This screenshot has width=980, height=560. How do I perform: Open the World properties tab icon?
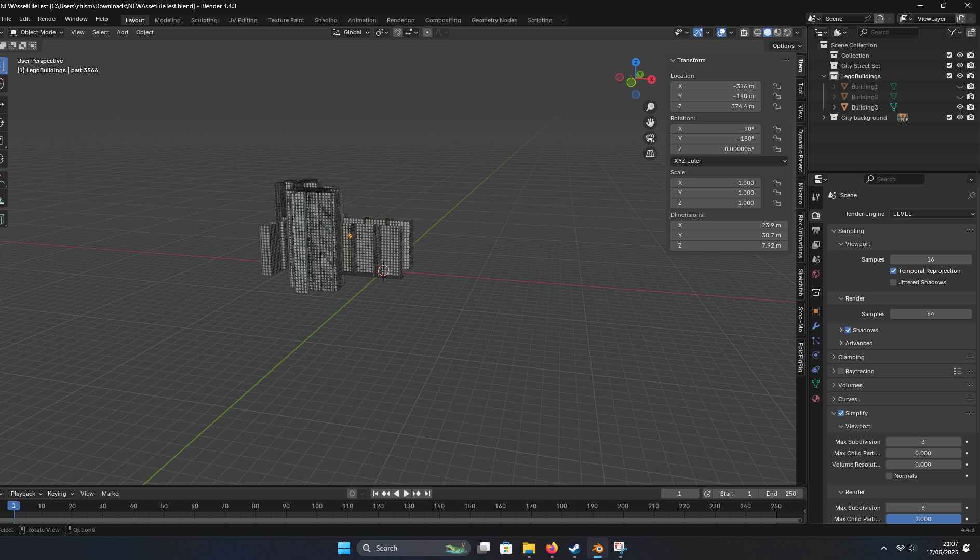coord(816,274)
